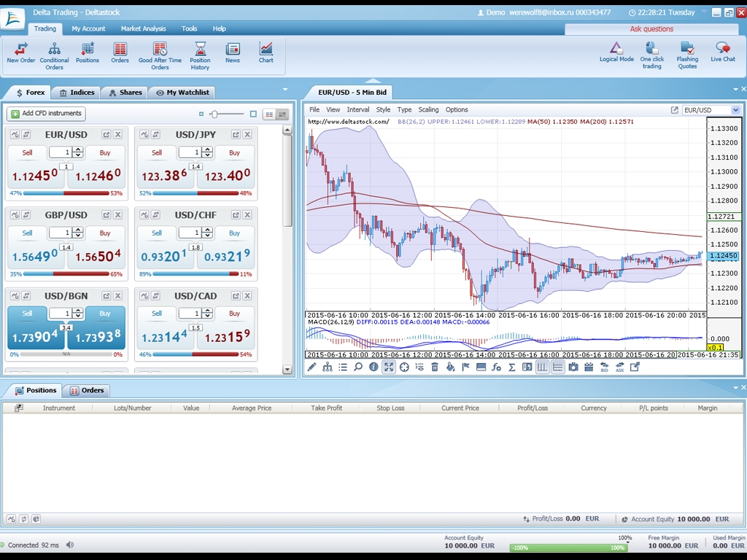
Task: Open Live Chat
Action: 723,51
